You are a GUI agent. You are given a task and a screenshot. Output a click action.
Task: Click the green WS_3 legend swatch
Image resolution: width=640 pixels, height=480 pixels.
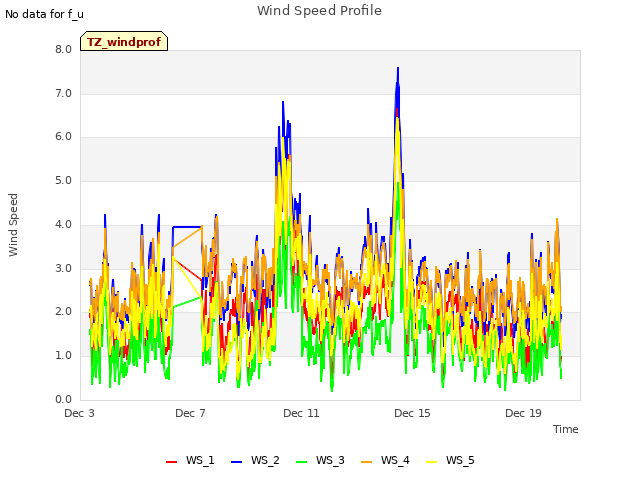[x=301, y=462]
